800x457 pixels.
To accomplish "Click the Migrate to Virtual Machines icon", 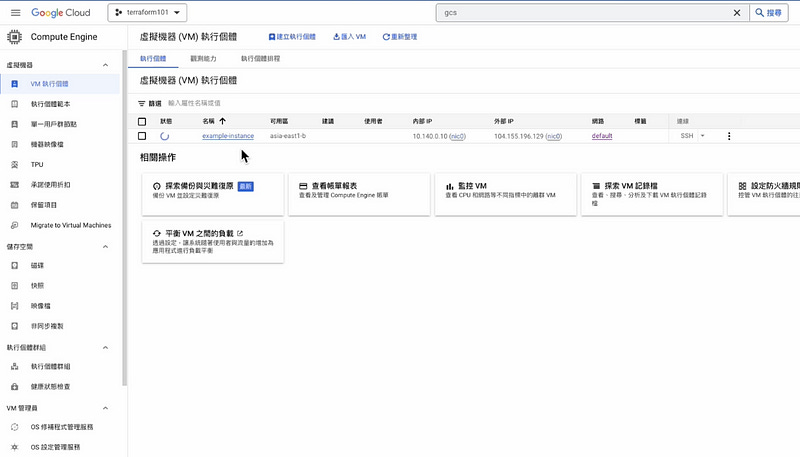I will click(x=14, y=225).
